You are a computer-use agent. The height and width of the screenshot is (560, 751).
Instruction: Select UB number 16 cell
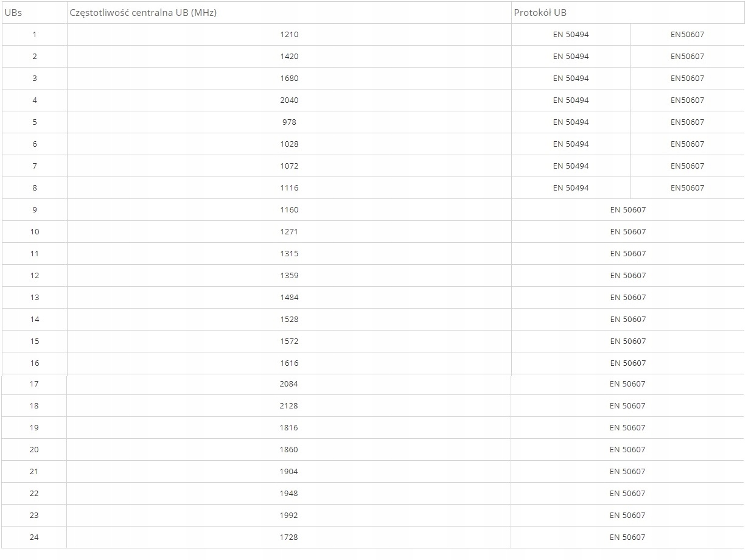click(x=35, y=363)
